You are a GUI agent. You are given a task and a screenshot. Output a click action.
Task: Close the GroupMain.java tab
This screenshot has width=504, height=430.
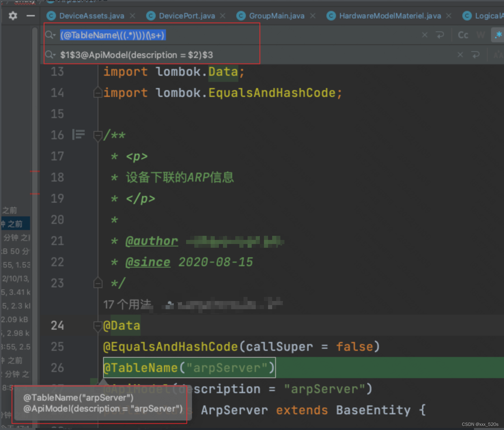click(313, 16)
